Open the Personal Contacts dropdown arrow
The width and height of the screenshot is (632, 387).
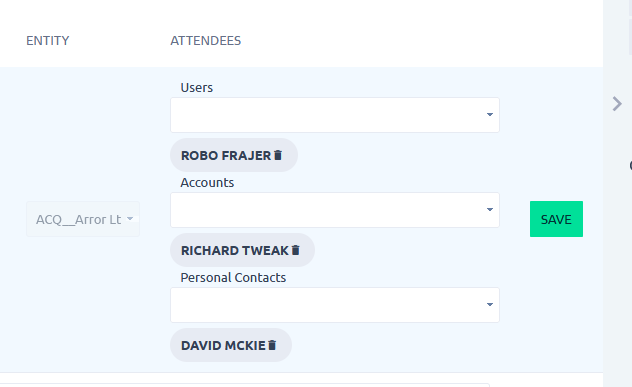pos(490,305)
